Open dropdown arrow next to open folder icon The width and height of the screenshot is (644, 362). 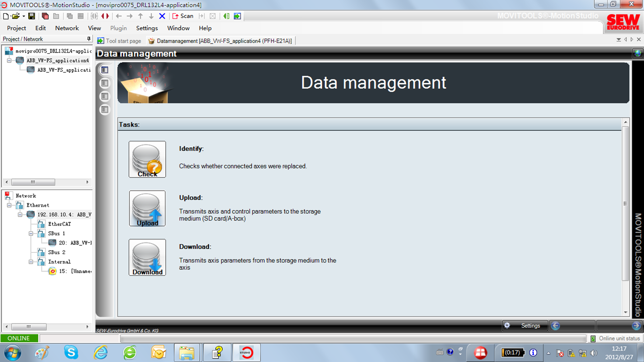click(x=23, y=17)
